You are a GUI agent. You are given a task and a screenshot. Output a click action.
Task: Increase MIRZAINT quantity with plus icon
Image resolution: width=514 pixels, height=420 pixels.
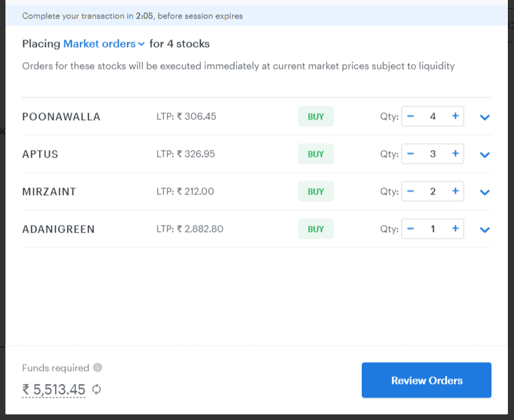[x=455, y=191]
